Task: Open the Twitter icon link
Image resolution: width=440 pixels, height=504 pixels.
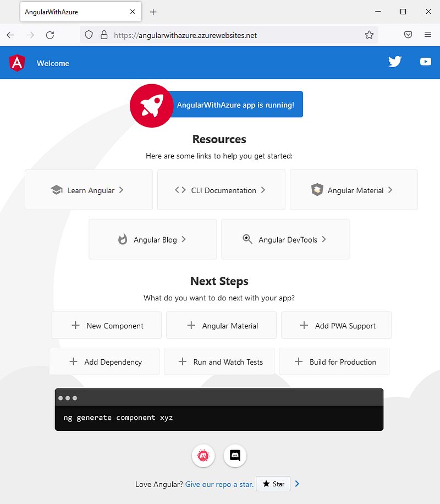Action: tap(395, 62)
